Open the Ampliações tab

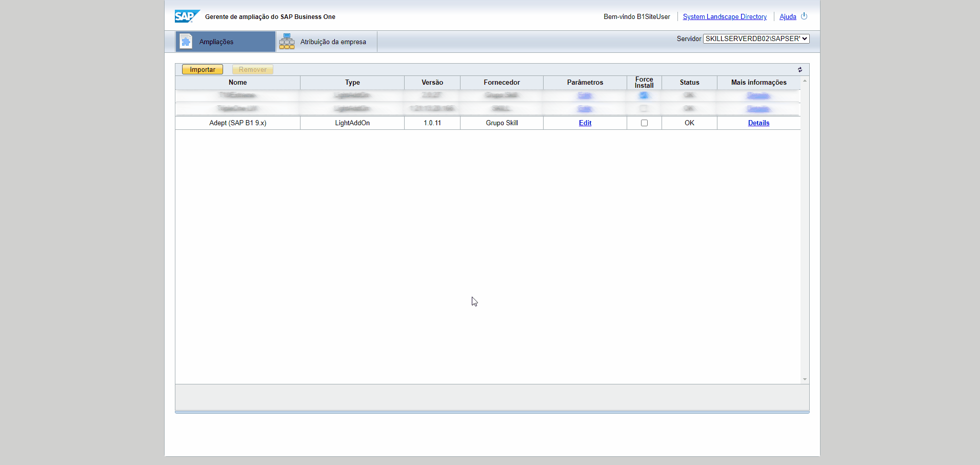pyautogui.click(x=226, y=42)
